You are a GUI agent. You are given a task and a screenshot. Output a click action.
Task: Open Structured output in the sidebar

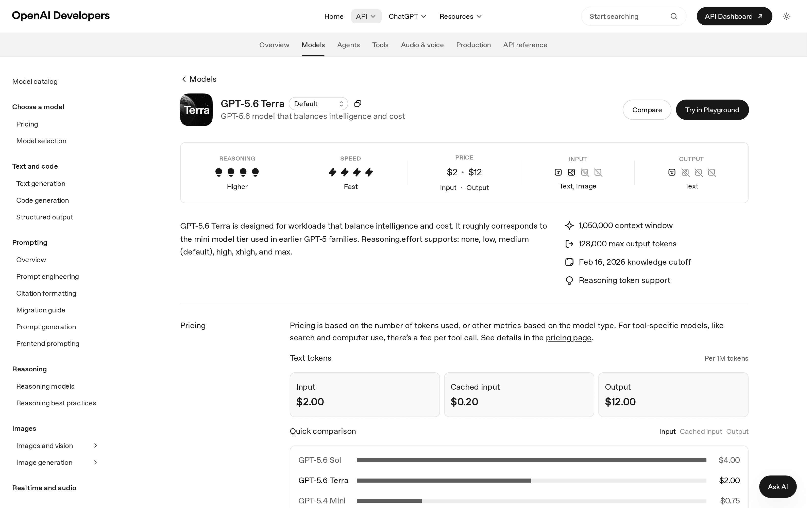[45, 217]
